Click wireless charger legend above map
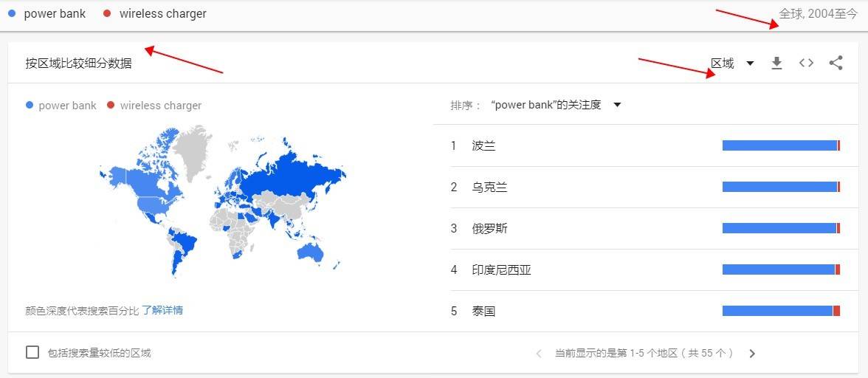This screenshot has height=378, width=868. [160, 106]
